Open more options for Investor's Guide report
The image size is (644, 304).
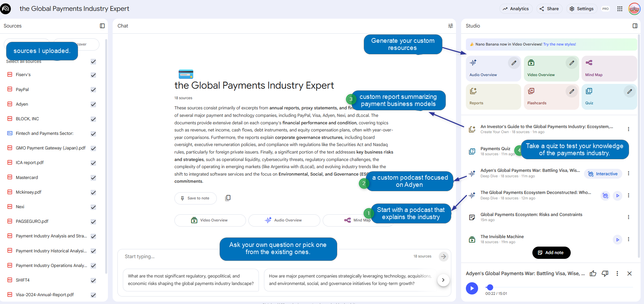(x=628, y=129)
